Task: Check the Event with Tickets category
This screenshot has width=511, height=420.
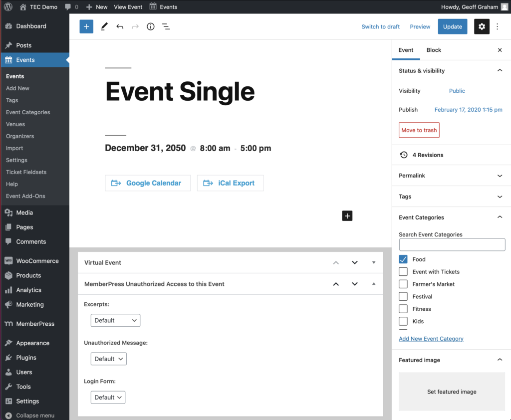Action: (x=403, y=272)
